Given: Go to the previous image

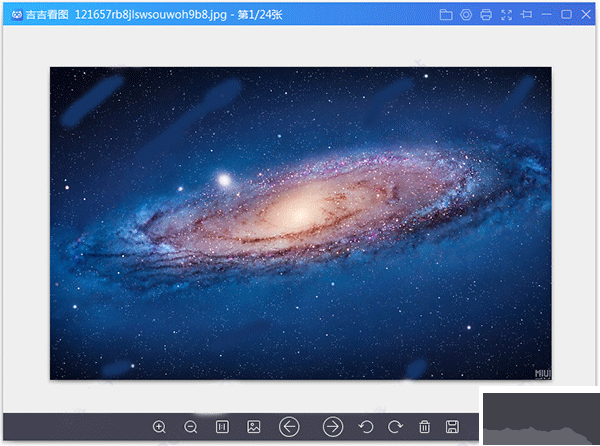Looking at the screenshot, I should click(289, 427).
